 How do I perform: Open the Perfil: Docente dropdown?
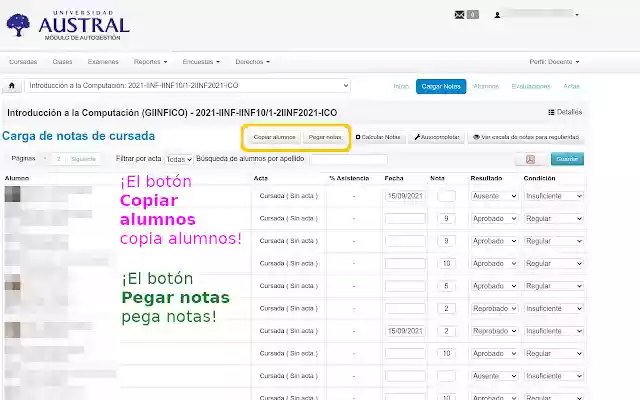pos(554,62)
